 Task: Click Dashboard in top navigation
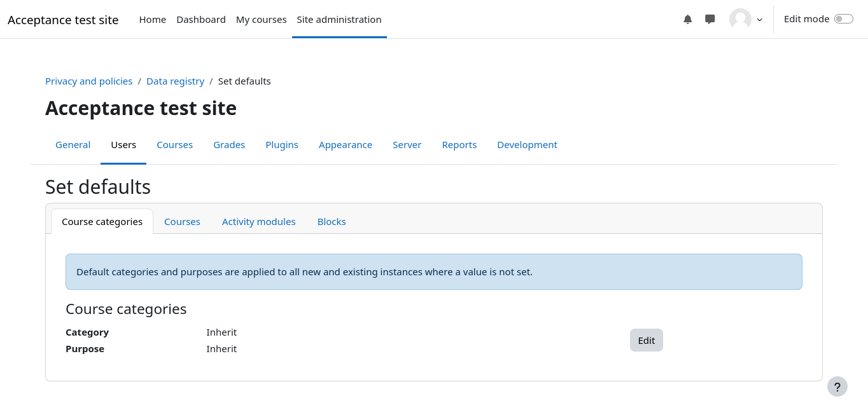[200, 20]
